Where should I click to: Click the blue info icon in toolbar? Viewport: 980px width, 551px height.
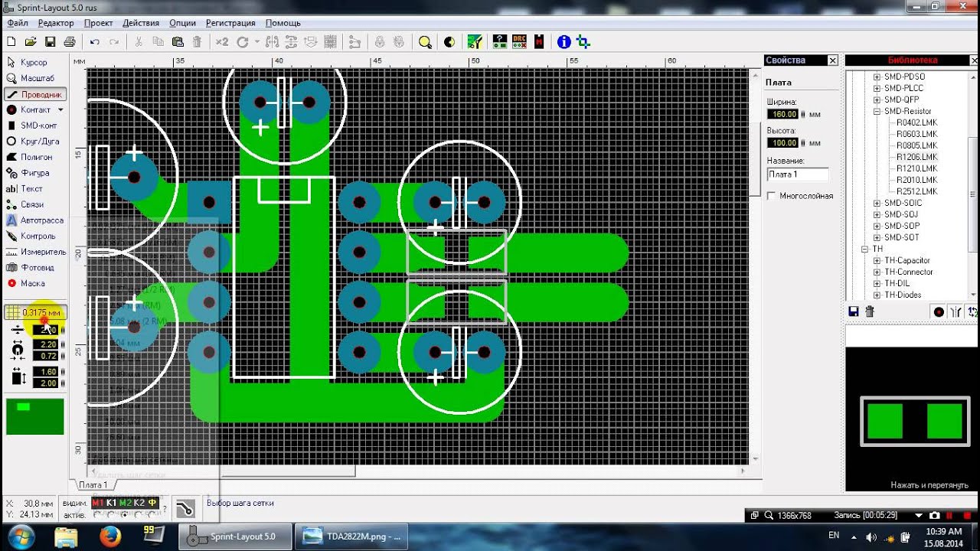[563, 42]
